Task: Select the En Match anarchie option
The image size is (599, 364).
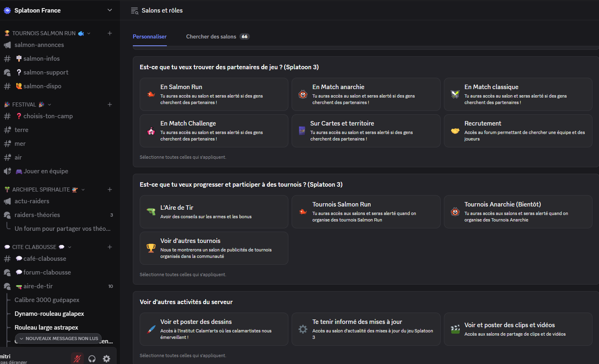Action: tap(366, 94)
